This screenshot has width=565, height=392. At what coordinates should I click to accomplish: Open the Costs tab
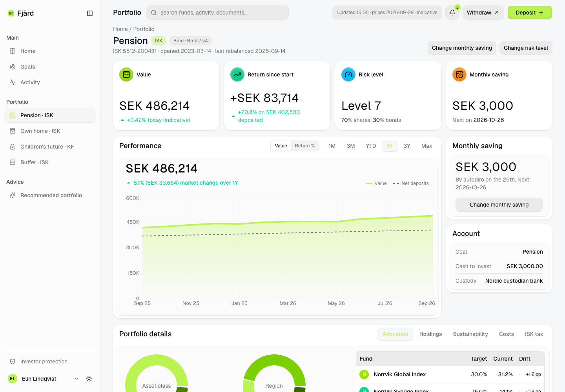[507, 334]
